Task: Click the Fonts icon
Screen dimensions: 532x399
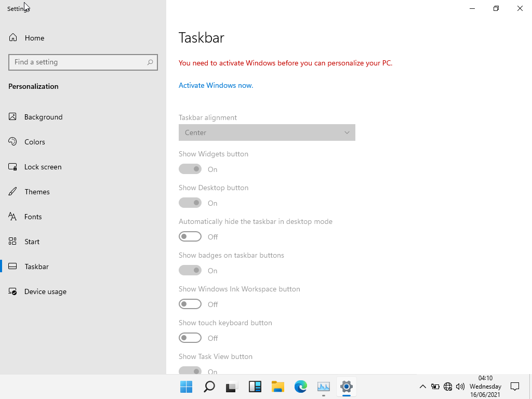Action: (12, 217)
